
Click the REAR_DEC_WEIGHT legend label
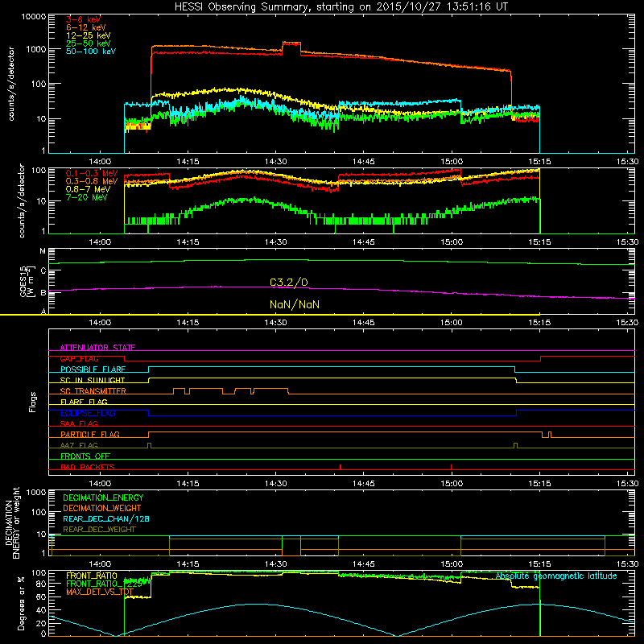(99, 530)
